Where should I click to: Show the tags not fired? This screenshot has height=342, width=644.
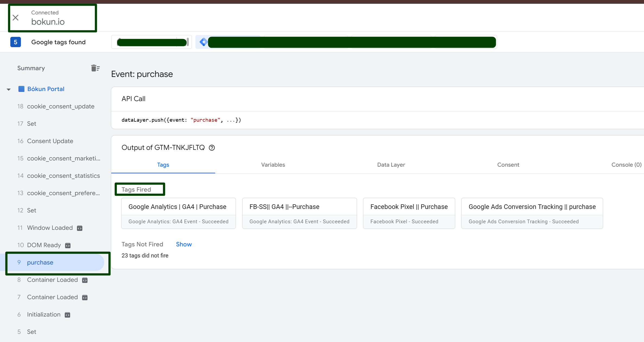point(184,244)
